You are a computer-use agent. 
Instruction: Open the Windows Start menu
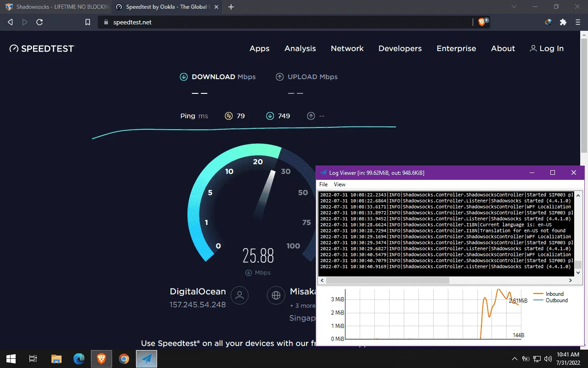click(x=11, y=359)
